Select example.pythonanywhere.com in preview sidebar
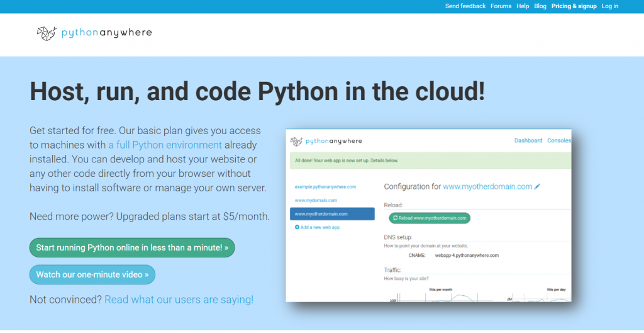The image size is (644, 333). coord(325,187)
